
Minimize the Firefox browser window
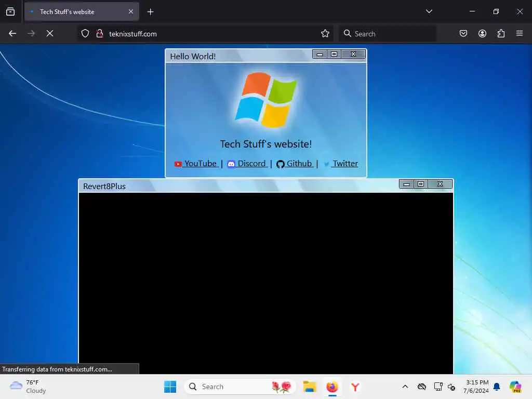472,11
